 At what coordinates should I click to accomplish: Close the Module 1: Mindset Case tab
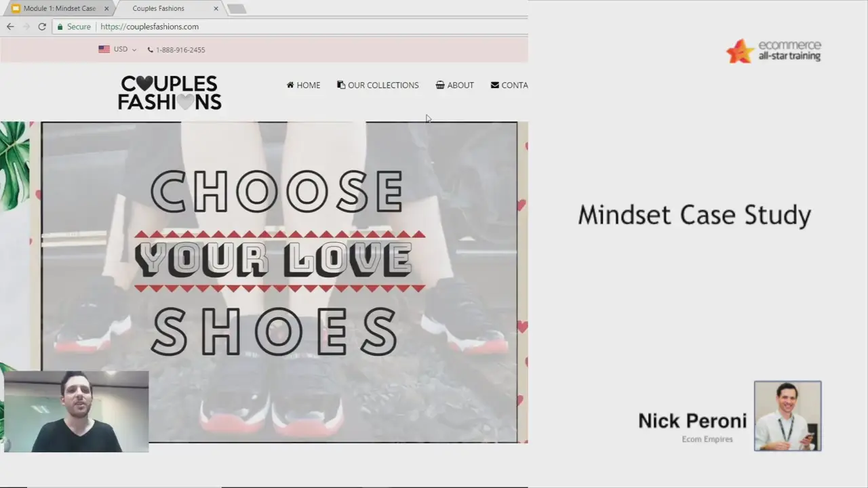tap(106, 9)
